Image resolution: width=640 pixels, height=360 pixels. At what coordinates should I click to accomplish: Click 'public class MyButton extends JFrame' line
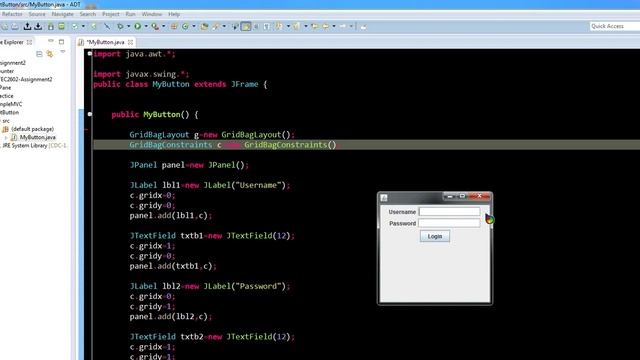pyautogui.click(x=180, y=84)
